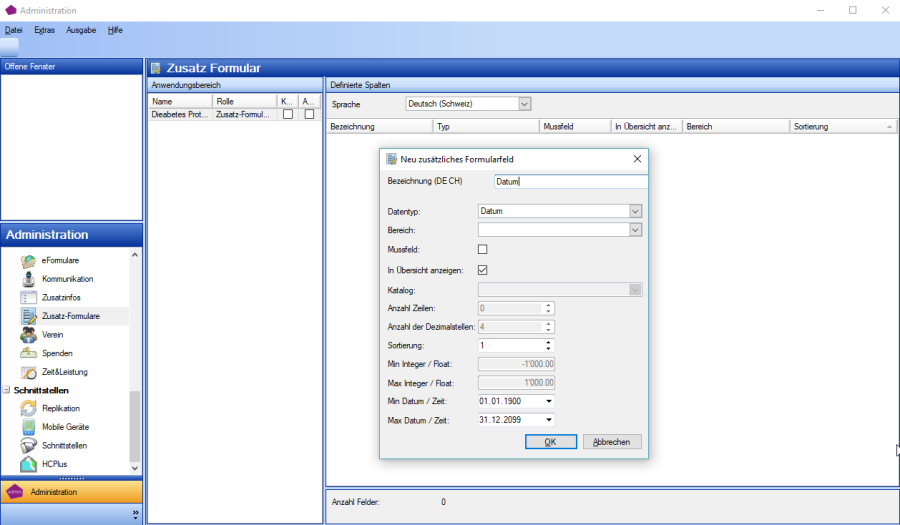Click the Abbrechen button
The width and height of the screenshot is (900, 525).
[x=611, y=441]
